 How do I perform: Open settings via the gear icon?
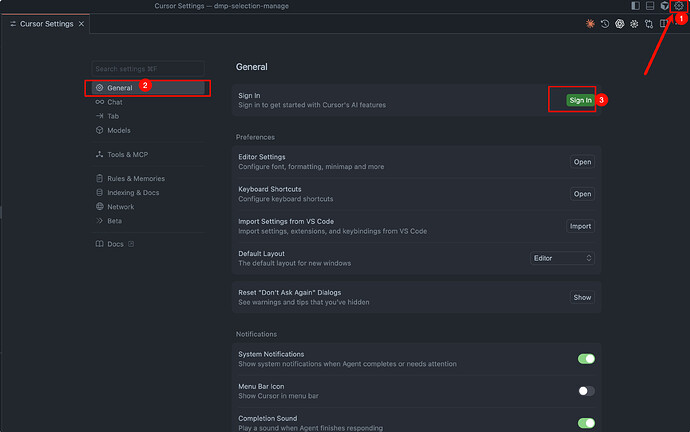click(x=679, y=6)
